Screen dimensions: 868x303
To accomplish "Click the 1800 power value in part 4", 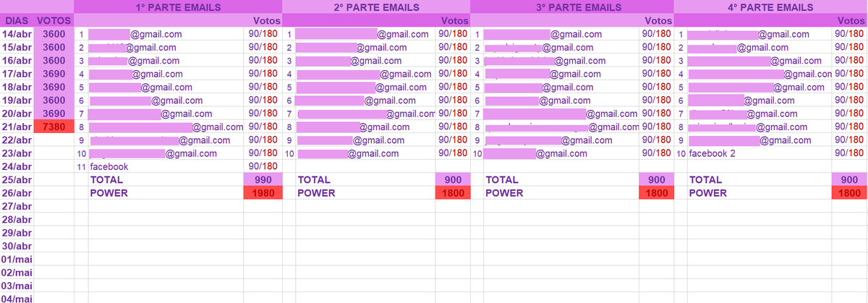I will point(851,193).
